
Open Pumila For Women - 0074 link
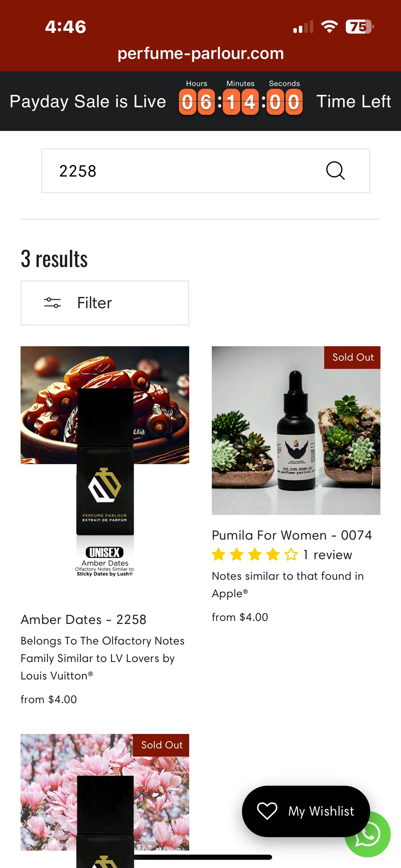coord(292,535)
